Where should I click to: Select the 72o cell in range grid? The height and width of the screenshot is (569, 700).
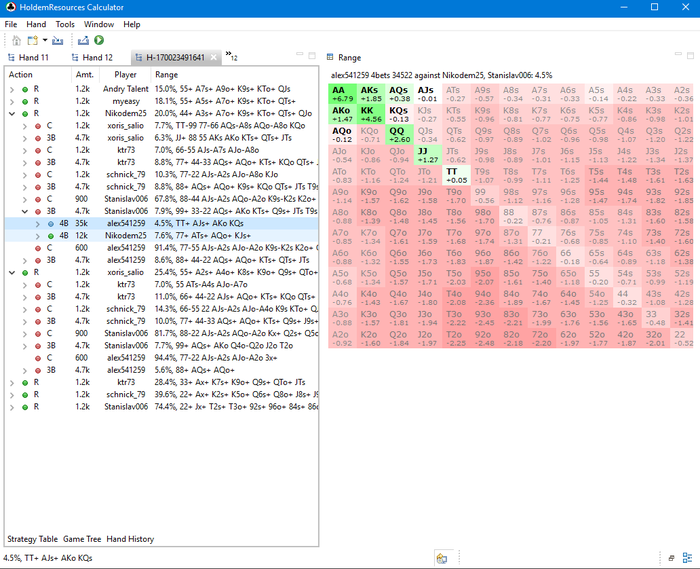point(542,338)
